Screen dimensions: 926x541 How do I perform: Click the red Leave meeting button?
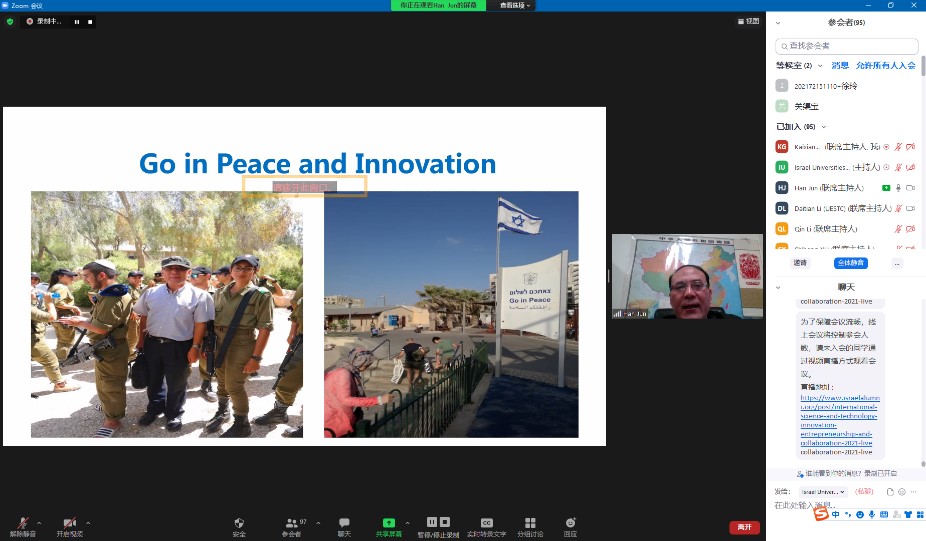pos(744,527)
